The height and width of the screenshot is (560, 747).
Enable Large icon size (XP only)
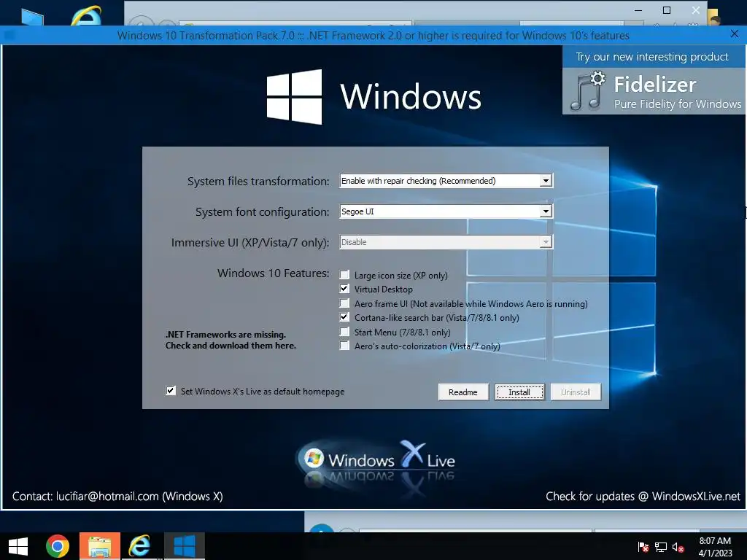[344, 275]
